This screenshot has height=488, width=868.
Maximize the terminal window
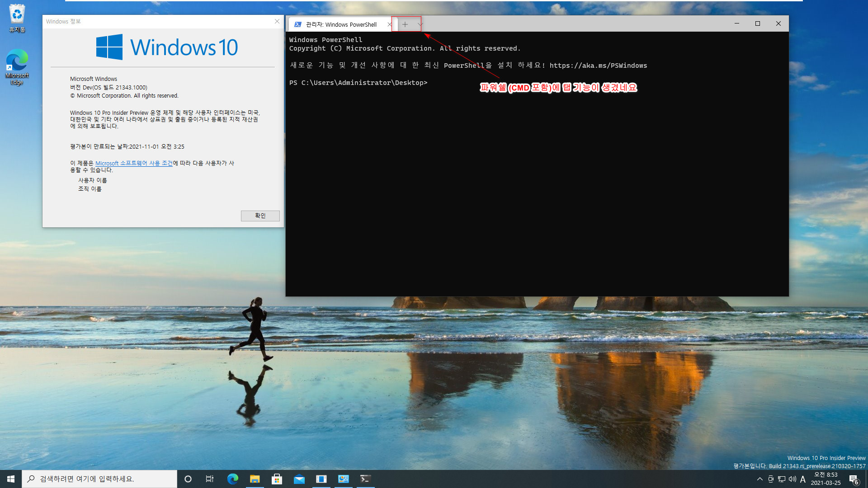758,23
